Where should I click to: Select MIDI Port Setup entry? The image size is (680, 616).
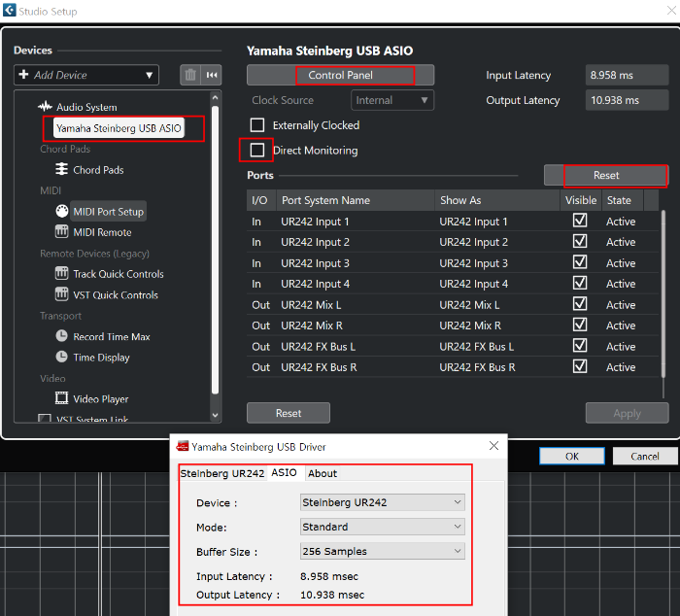point(109,211)
